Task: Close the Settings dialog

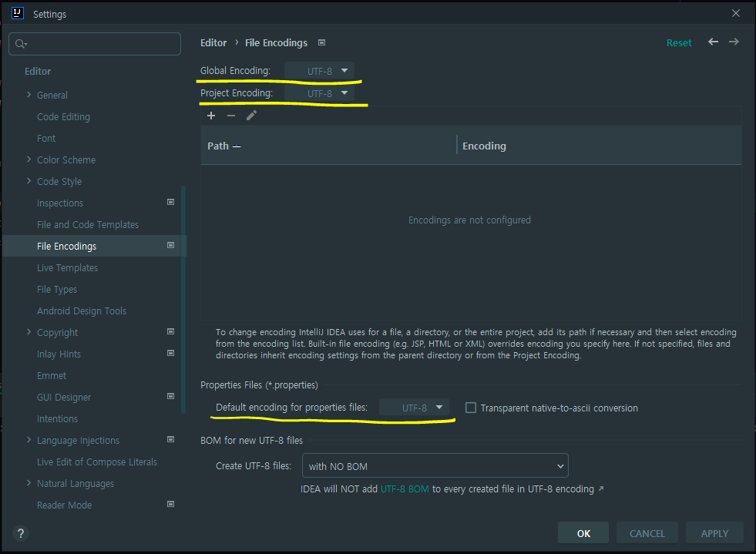Action: click(736, 14)
